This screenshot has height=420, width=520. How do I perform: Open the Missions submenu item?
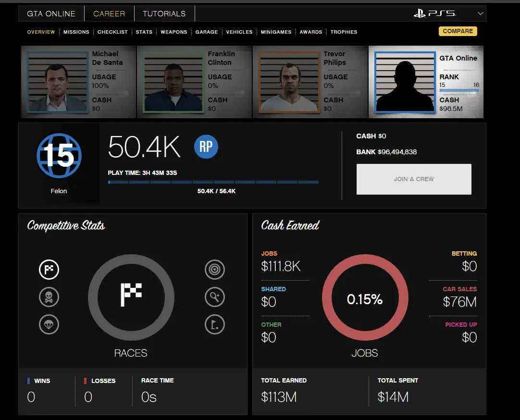point(76,32)
